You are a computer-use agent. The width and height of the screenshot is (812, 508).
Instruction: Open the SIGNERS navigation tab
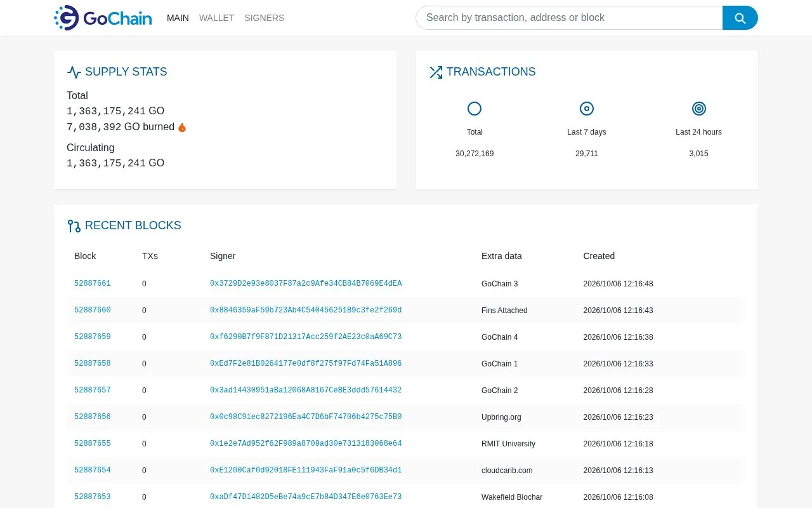[265, 18]
